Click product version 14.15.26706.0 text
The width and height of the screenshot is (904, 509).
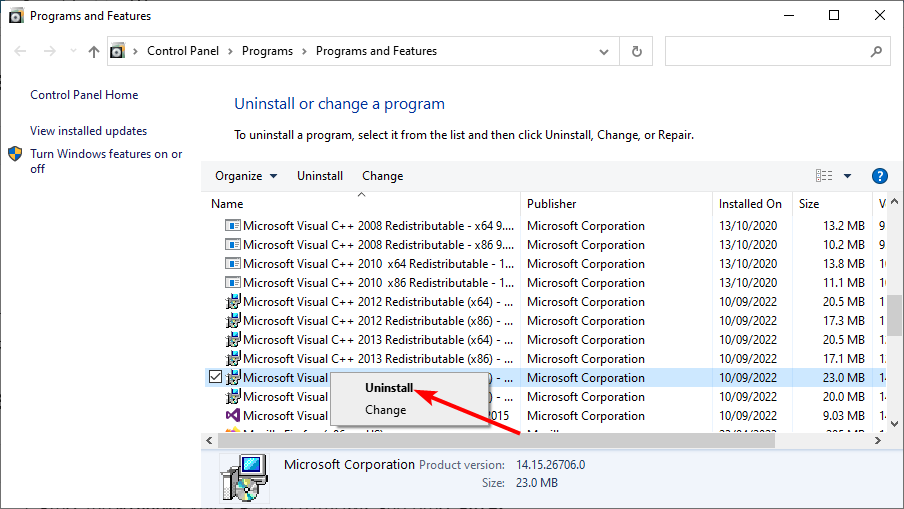(x=550, y=465)
